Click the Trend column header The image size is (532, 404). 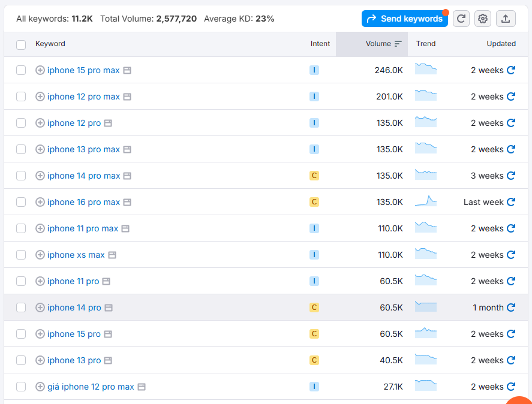click(x=426, y=44)
